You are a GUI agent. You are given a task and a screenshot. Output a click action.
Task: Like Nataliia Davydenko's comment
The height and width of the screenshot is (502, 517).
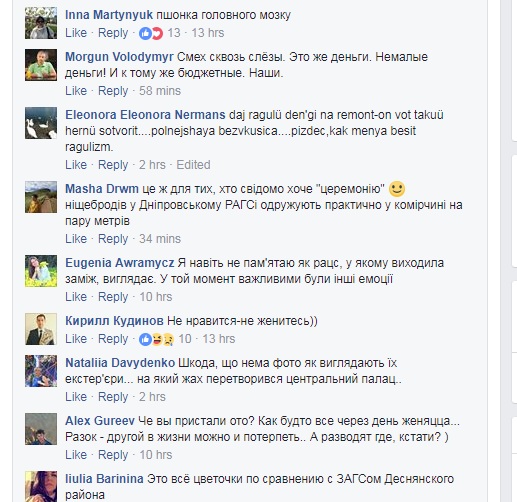[76, 397]
